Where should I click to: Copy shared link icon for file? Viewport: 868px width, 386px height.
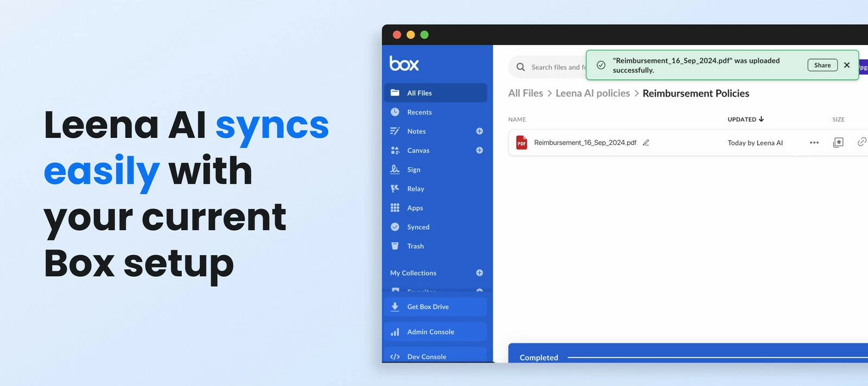coord(861,142)
